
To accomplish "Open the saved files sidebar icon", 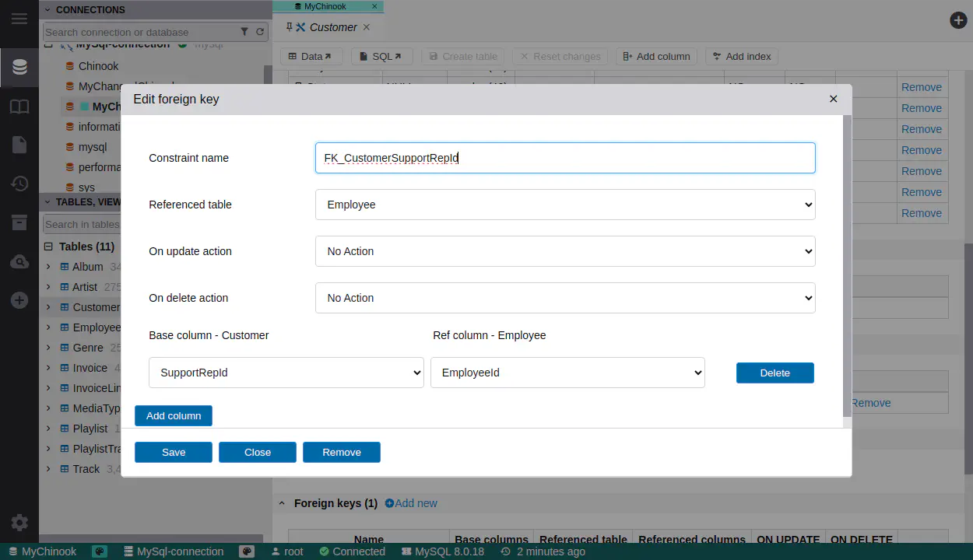I will (19, 145).
